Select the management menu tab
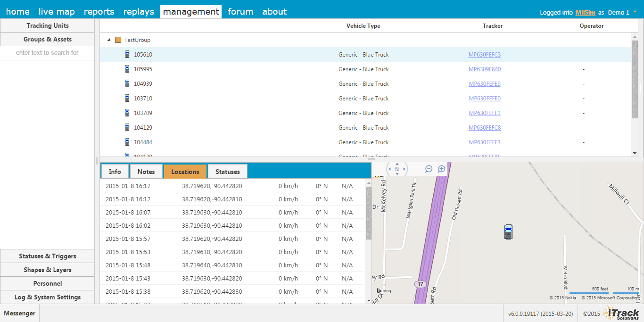 tap(191, 12)
